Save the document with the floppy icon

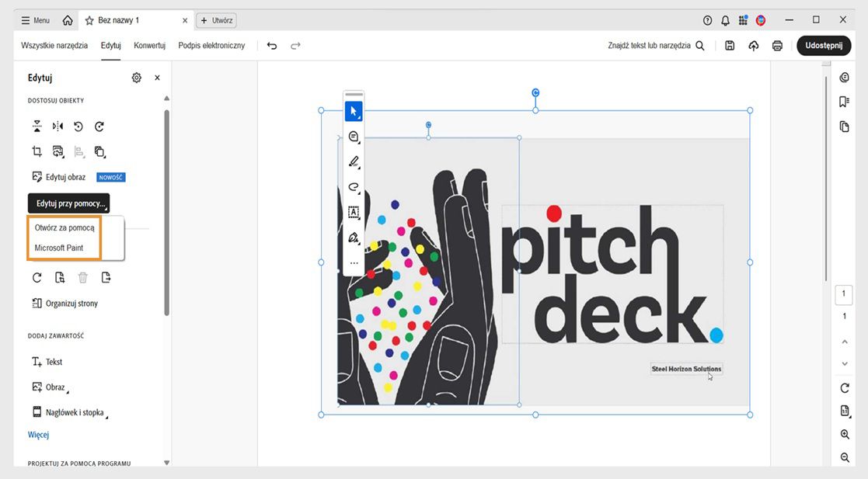pos(730,46)
